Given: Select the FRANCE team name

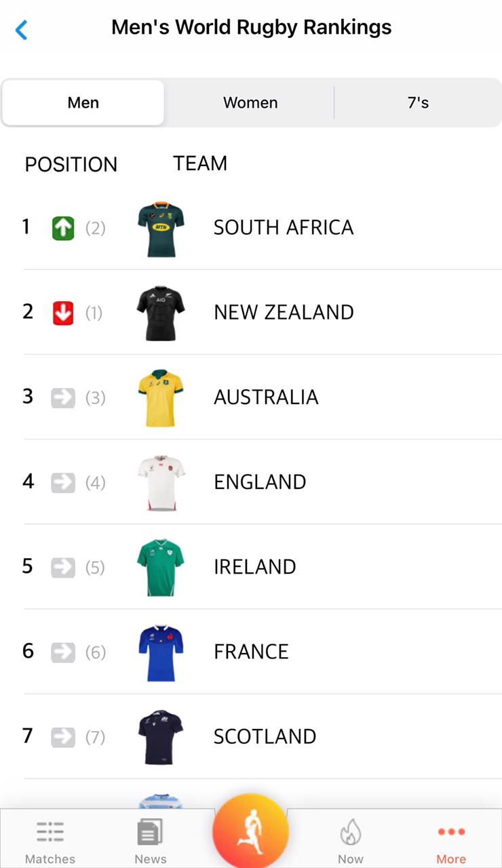Looking at the screenshot, I should coord(251,652).
